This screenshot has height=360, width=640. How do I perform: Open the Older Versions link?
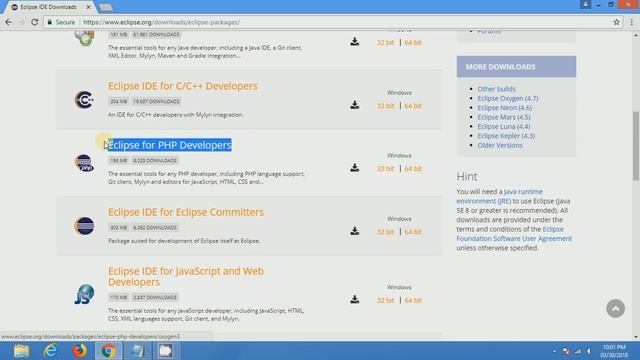(500, 145)
